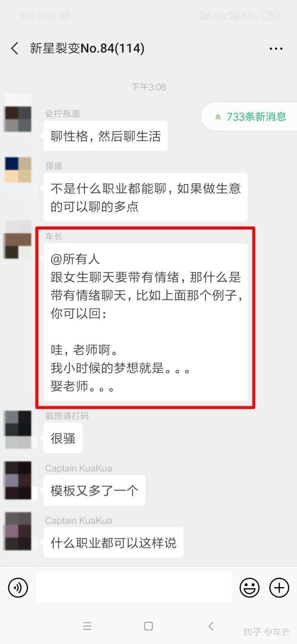Tap the Android recent apps menu icon
The height and width of the screenshot is (644, 297).
pos(87,626)
